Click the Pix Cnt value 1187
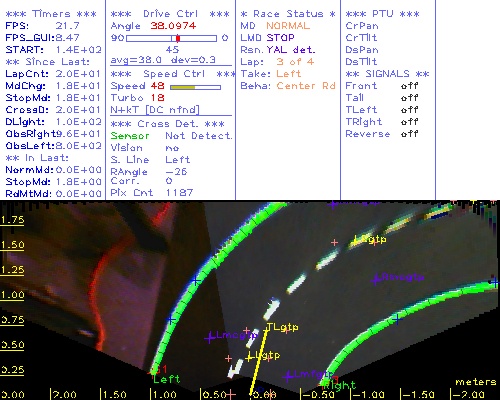Viewport: 500px width, 400px height. 179,193
